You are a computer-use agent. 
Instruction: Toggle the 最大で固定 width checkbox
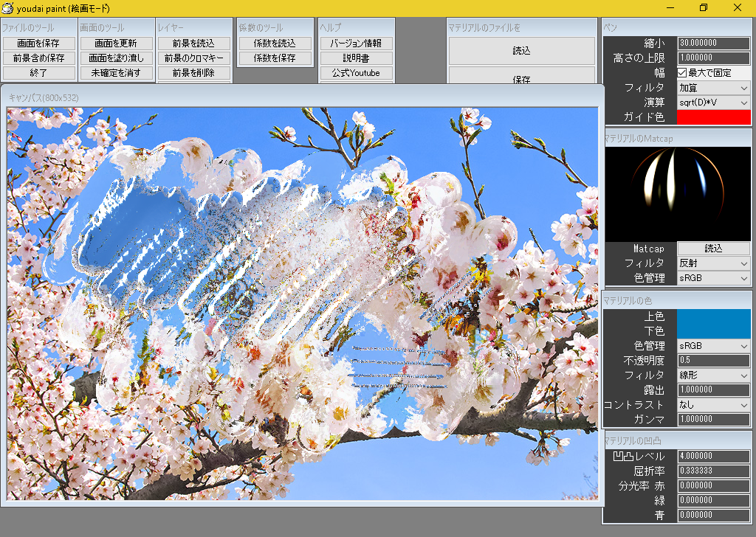[x=680, y=72]
